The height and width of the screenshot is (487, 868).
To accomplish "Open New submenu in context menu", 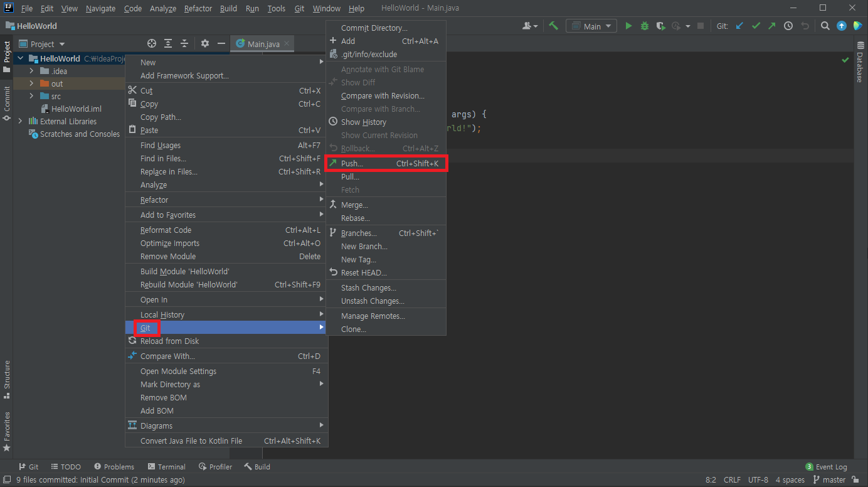I will [x=226, y=62].
